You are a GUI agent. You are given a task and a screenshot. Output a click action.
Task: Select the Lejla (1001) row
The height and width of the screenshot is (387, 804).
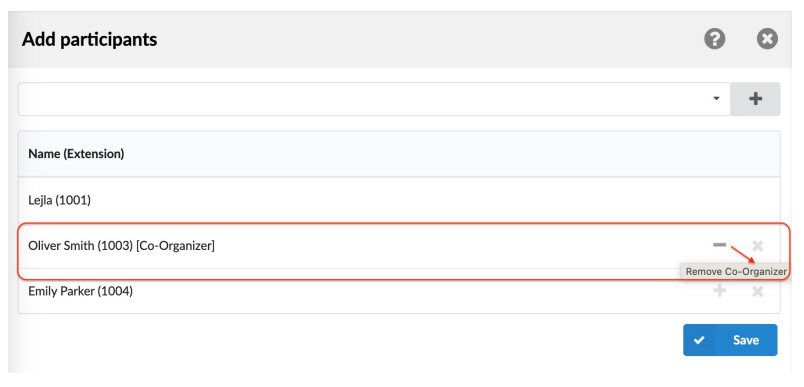click(x=399, y=200)
